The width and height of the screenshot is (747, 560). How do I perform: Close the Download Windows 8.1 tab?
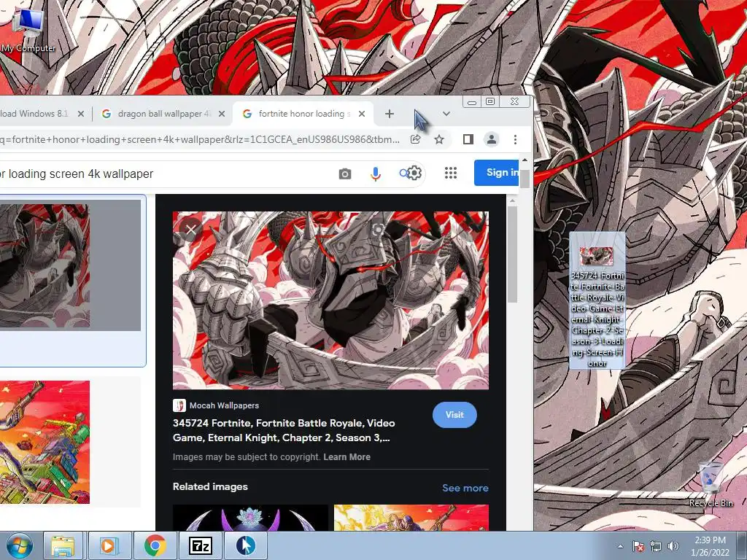(80, 114)
